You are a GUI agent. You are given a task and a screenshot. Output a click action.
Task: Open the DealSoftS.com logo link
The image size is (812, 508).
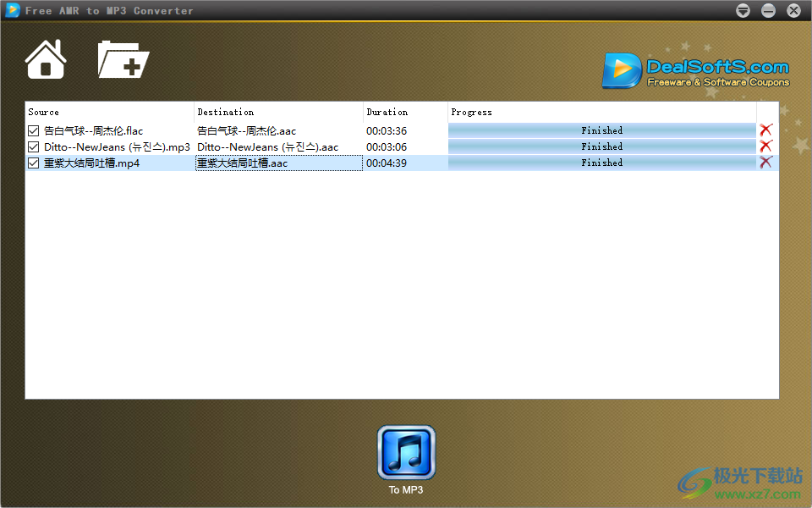pos(695,71)
